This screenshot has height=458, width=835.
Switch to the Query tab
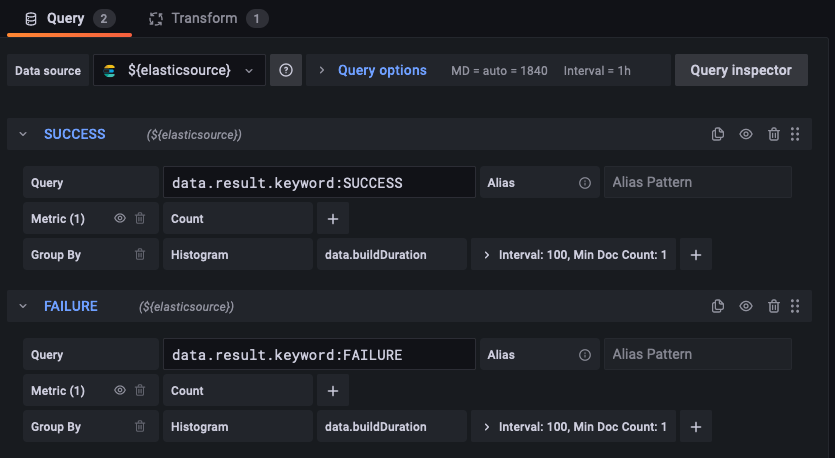pos(69,19)
